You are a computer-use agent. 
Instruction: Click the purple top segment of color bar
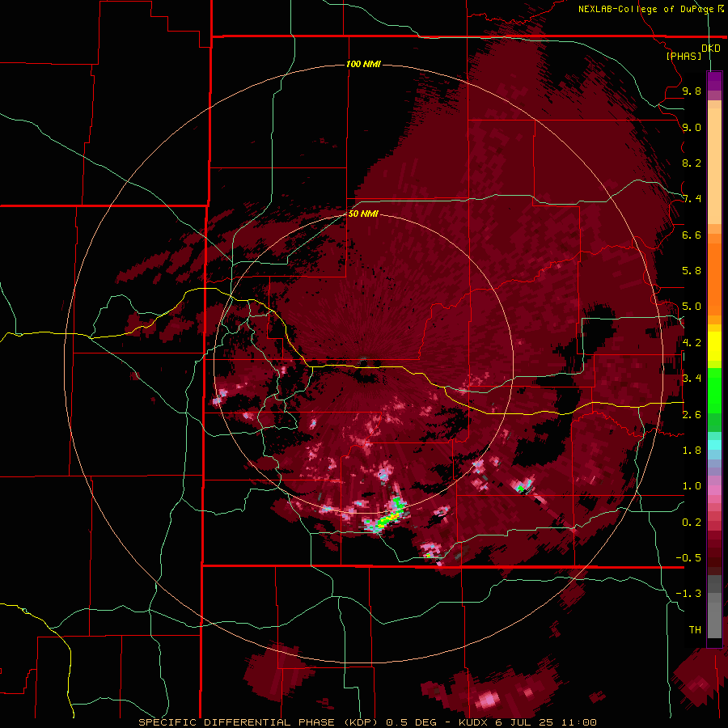click(x=714, y=81)
